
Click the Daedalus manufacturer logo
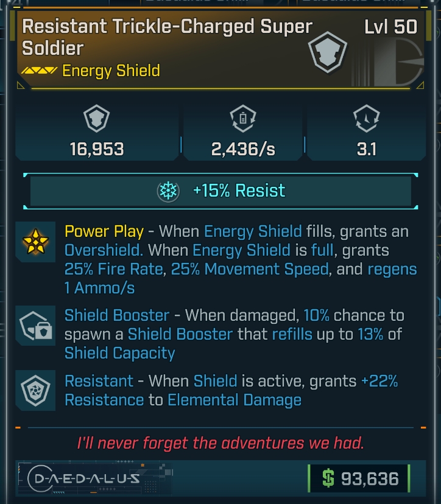[x=86, y=478]
